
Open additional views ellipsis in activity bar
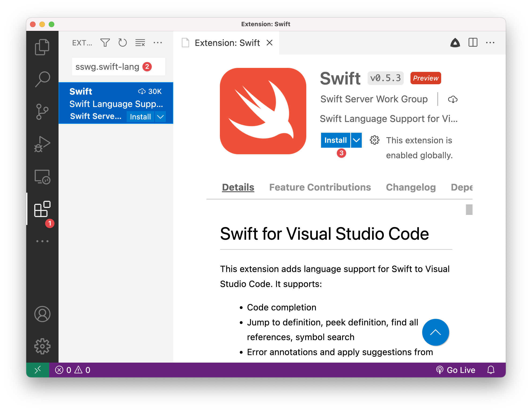42,241
